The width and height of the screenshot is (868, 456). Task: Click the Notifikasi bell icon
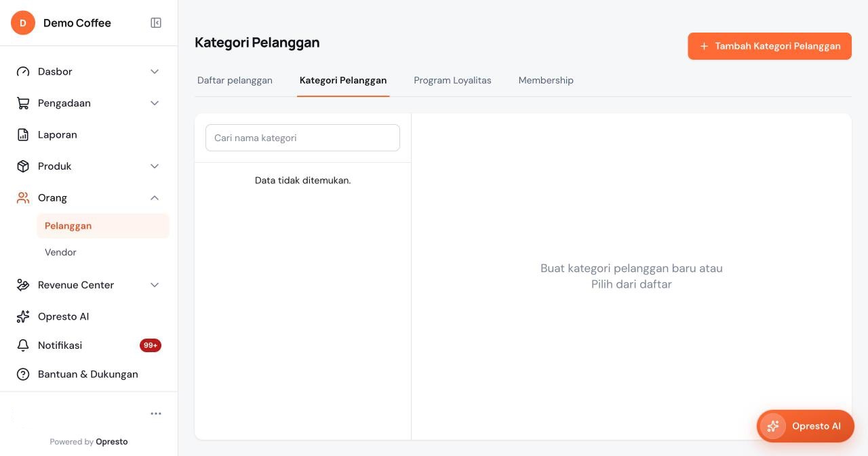click(23, 345)
